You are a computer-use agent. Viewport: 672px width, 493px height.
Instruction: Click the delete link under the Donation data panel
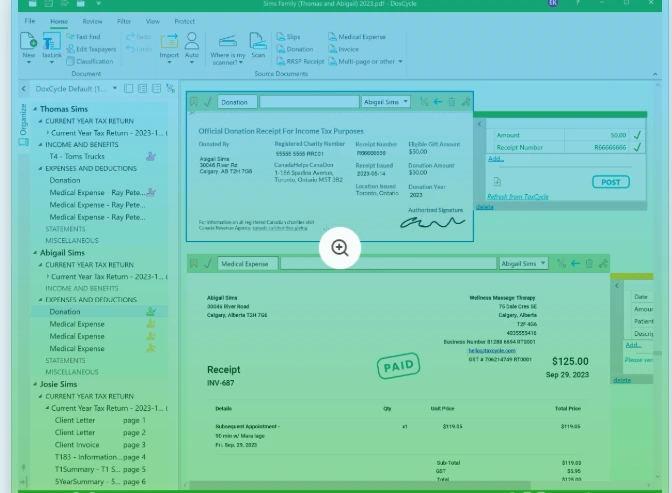(x=484, y=207)
